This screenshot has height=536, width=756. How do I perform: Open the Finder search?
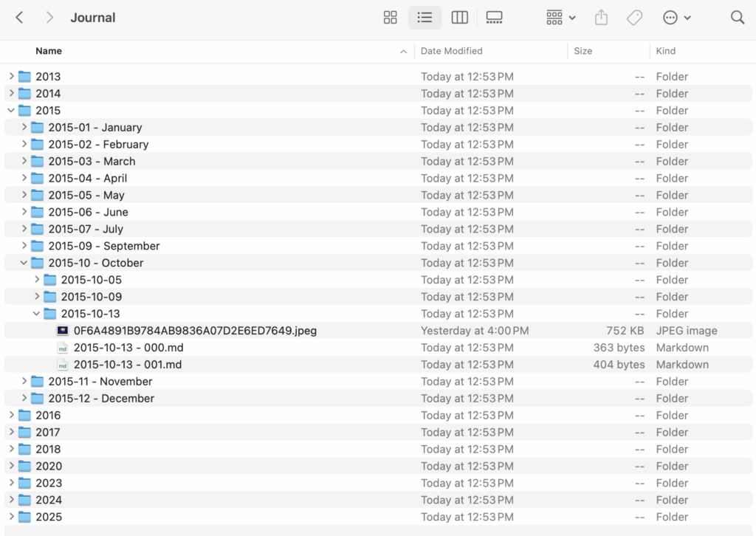pos(737,18)
